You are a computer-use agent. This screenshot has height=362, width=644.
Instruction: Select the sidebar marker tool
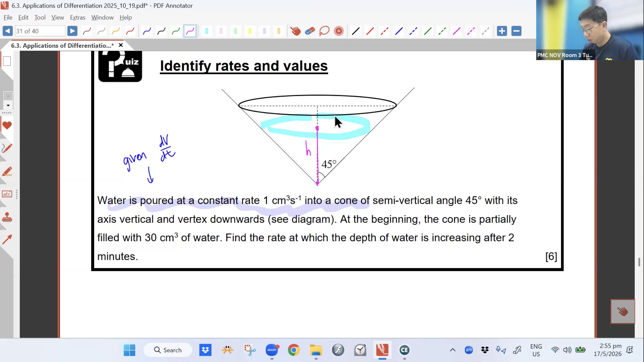[7, 171]
